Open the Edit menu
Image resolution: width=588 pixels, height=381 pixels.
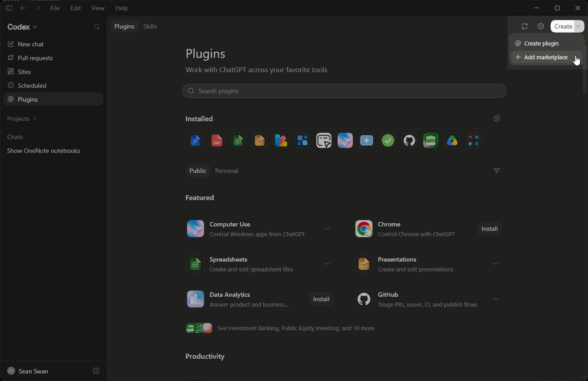[x=76, y=8]
